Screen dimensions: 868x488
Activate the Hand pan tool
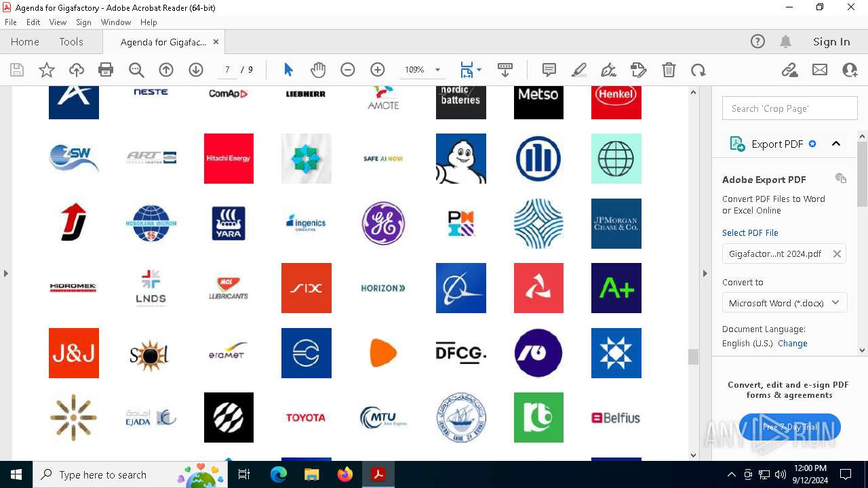(x=318, y=70)
